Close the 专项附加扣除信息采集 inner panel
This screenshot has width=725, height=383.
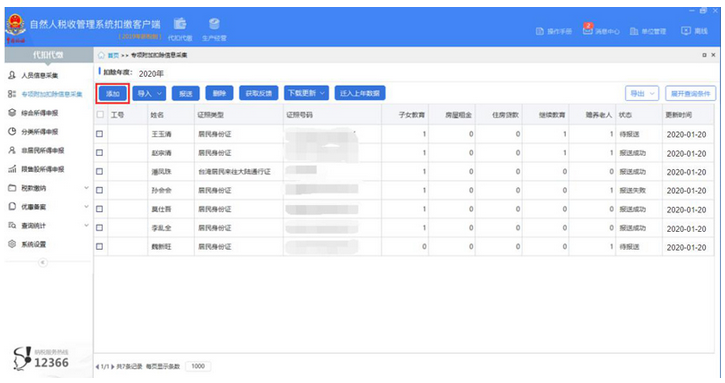click(713, 55)
